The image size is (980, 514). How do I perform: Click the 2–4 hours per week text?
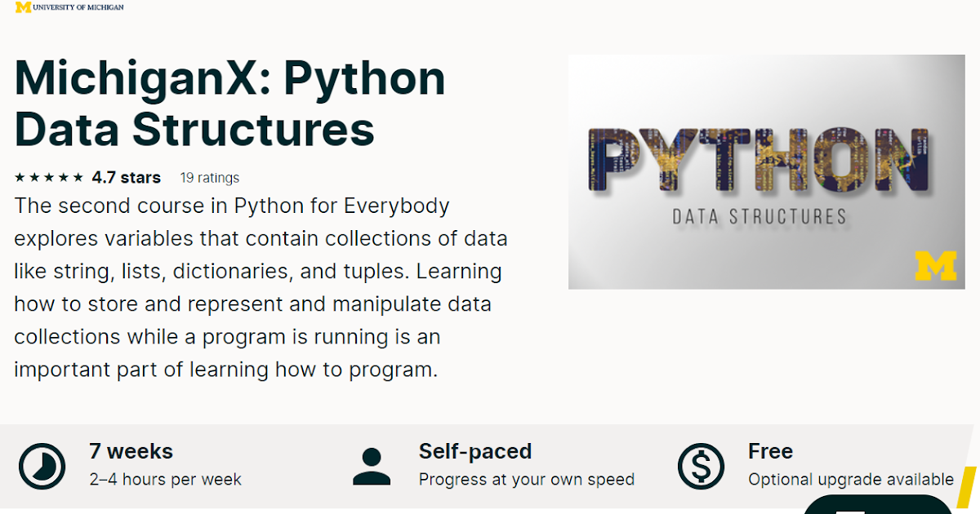(x=165, y=479)
